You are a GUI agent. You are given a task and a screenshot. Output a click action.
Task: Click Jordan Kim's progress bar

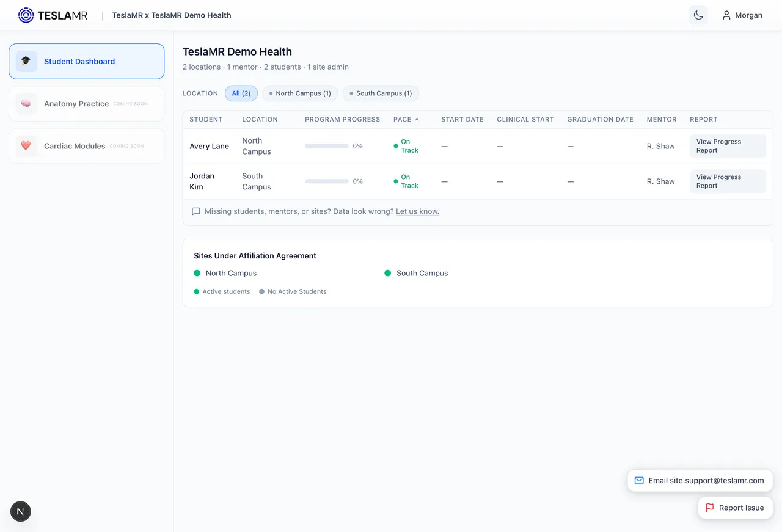[326, 181]
